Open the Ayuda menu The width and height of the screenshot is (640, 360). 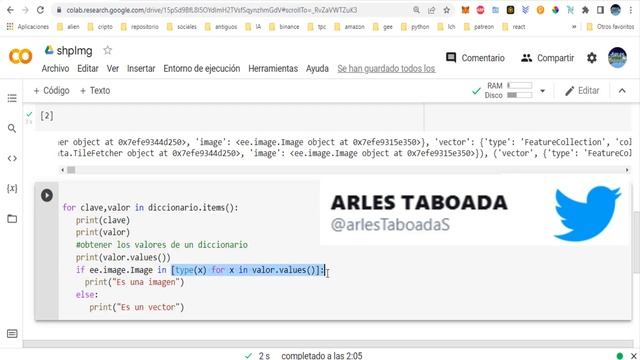(317, 69)
